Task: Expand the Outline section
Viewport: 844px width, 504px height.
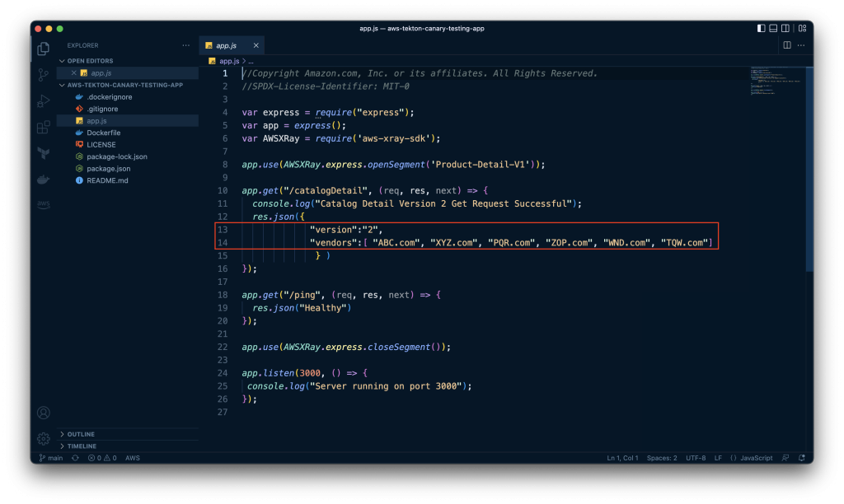Action: (x=128, y=434)
